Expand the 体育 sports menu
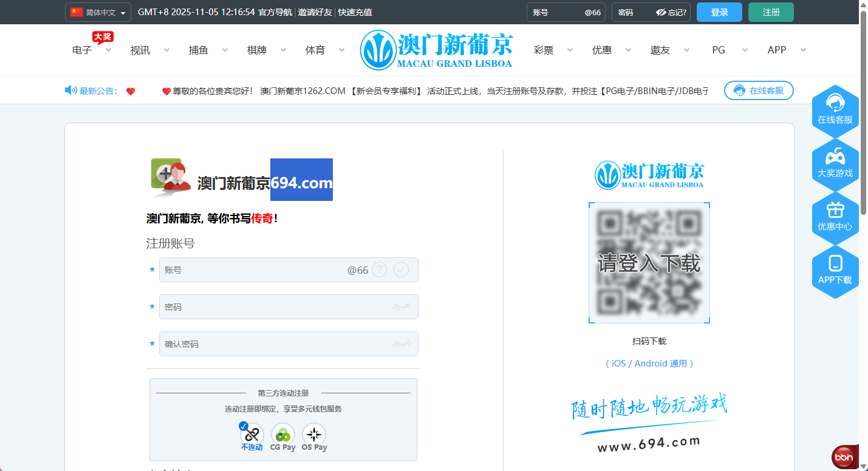Viewport: 868px width, 471px height. pos(324,50)
